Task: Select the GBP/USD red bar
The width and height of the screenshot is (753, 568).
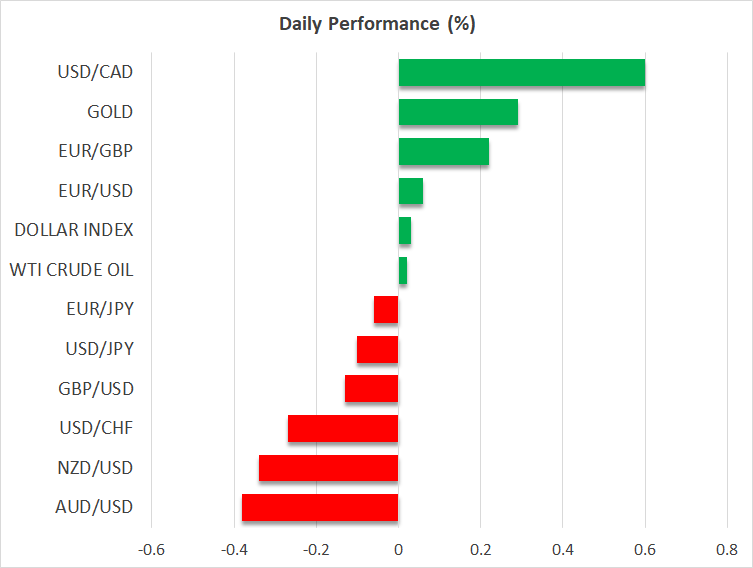Action: (x=372, y=389)
